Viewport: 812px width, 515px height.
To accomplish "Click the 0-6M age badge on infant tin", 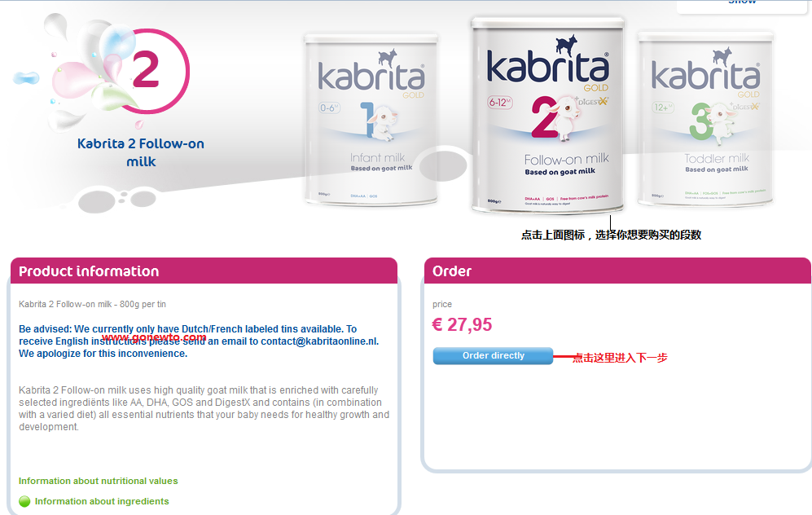I will (x=329, y=108).
